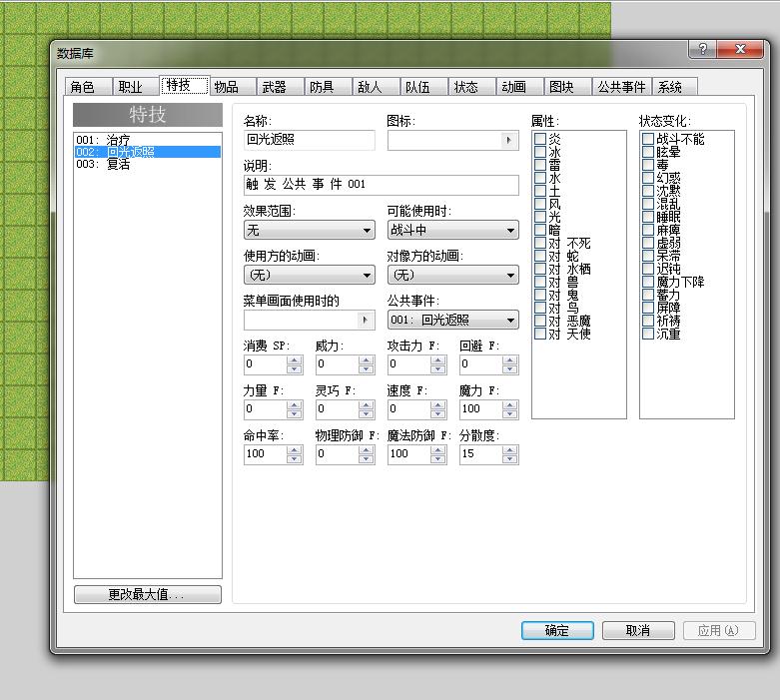Open the 系统 tab

point(674,87)
